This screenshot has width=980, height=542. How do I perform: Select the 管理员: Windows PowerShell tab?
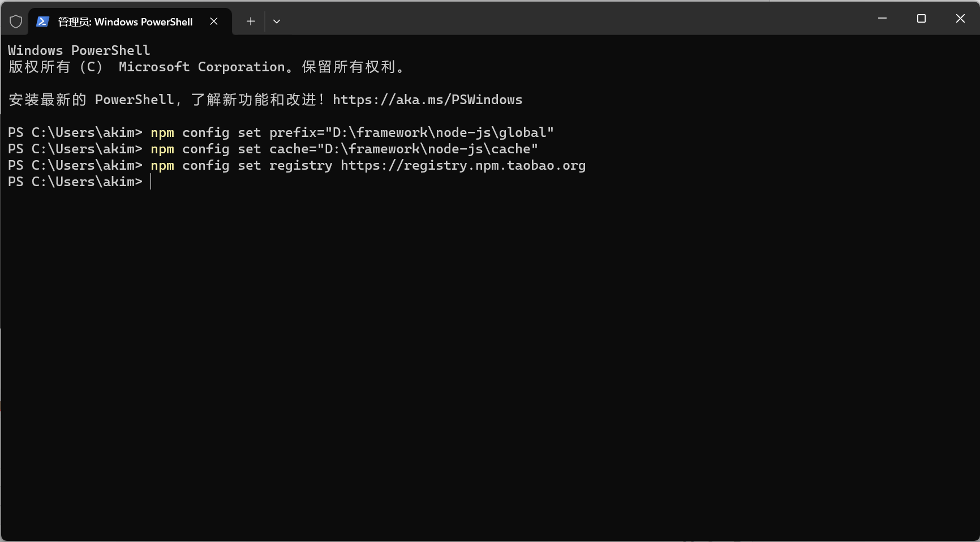tap(125, 21)
